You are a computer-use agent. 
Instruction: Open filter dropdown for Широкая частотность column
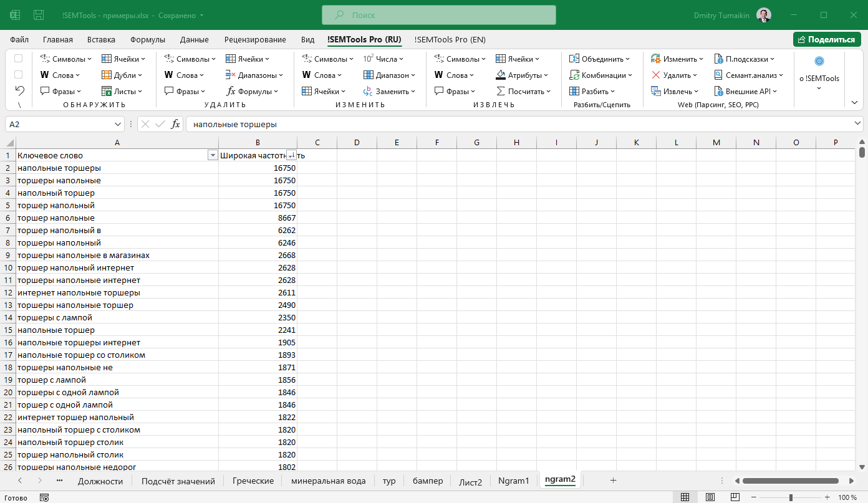[291, 155]
